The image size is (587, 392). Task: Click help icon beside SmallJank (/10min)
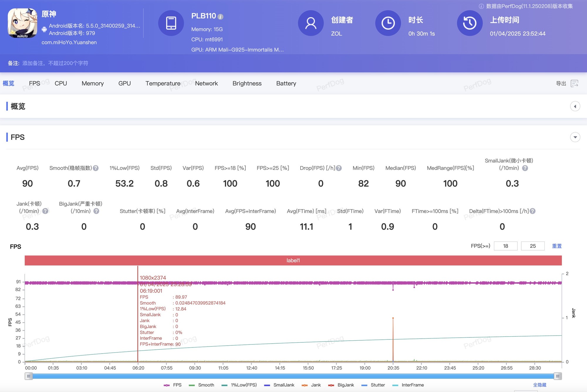pyautogui.click(x=525, y=168)
